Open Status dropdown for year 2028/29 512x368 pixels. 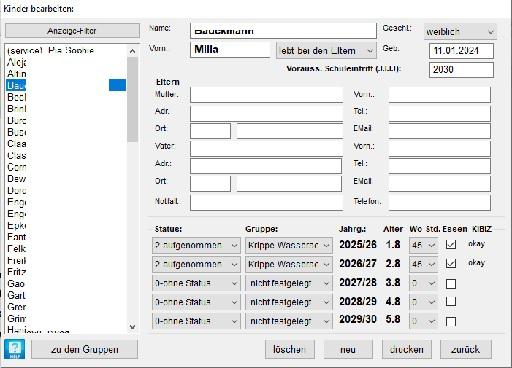(196, 302)
